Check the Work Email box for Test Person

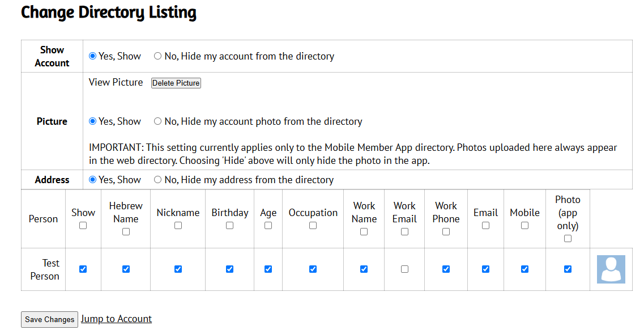(x=404, y=269)
